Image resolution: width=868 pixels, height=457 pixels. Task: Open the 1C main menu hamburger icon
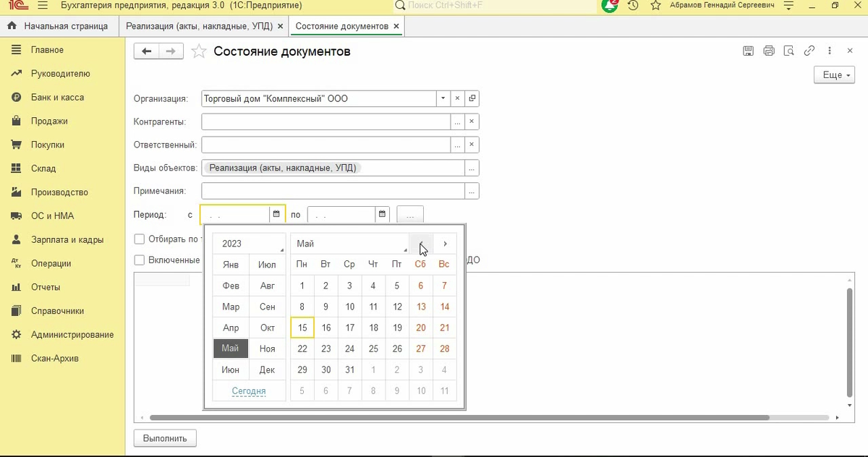(x=42, y=6)
